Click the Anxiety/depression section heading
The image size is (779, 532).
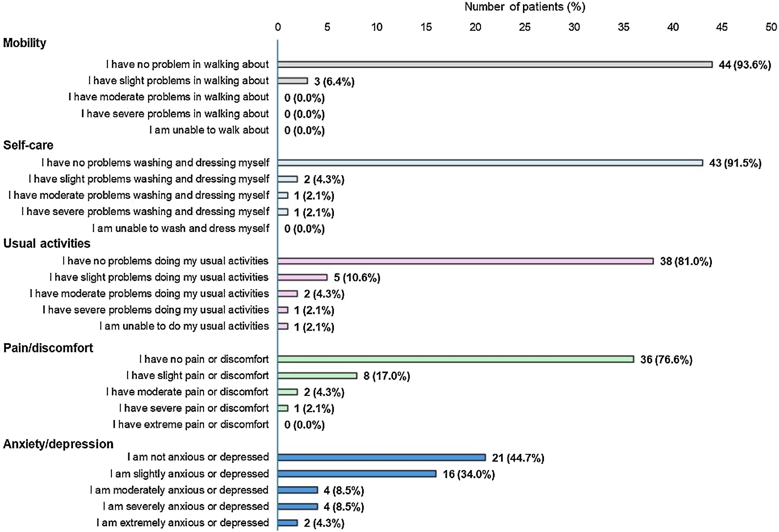(x=58, y=444)
